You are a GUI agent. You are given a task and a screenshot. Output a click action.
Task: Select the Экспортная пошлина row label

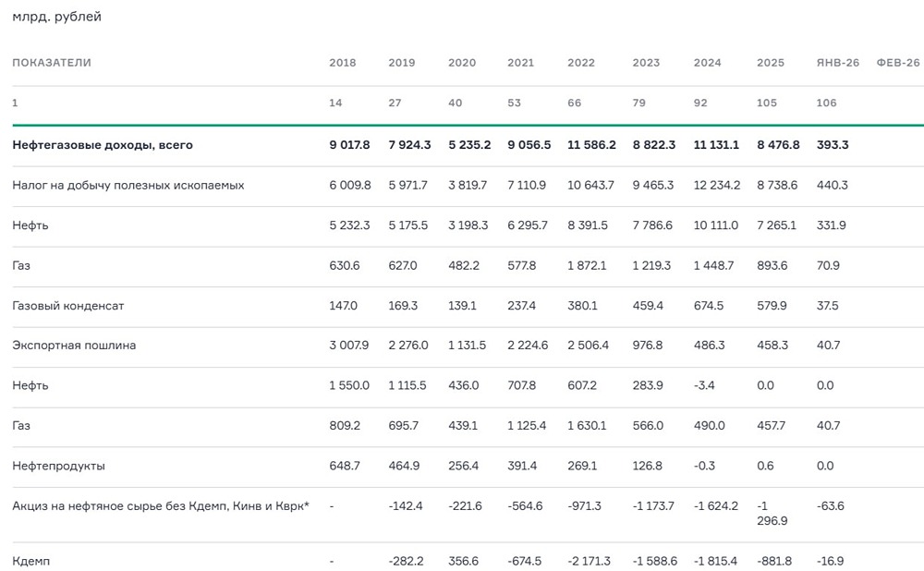[x=72, y=345]
